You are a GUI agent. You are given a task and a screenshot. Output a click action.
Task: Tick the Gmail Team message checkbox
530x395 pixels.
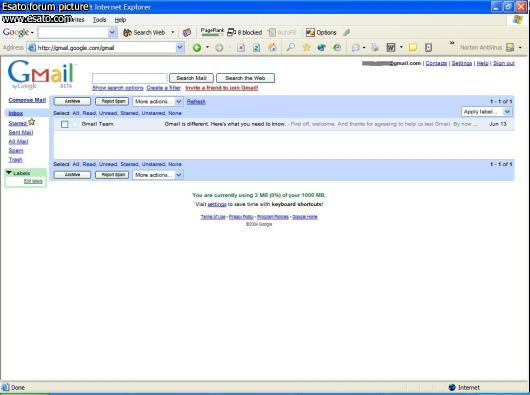(x=65, y=124)
